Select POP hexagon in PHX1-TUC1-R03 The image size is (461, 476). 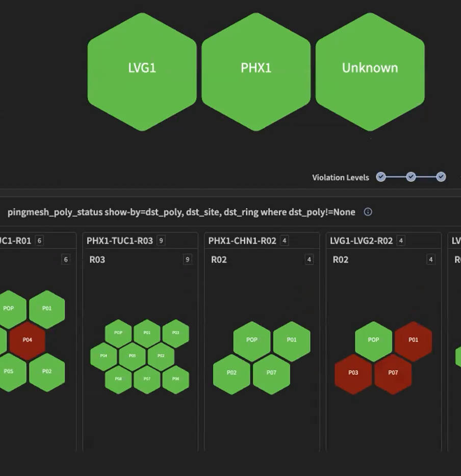(x=118, y=333)
